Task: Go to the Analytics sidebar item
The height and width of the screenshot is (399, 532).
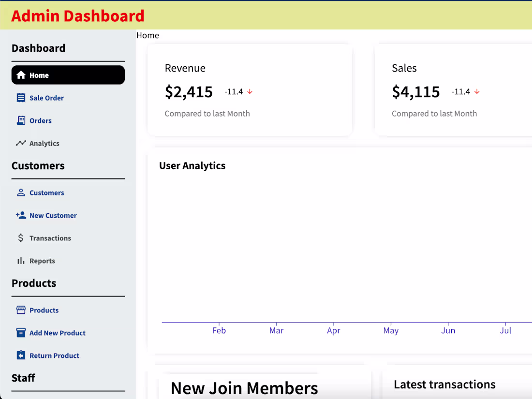Action: (44, 143)
